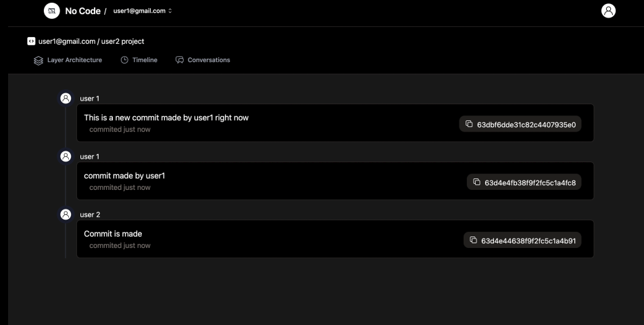Go to the Conversations tab

203,60
